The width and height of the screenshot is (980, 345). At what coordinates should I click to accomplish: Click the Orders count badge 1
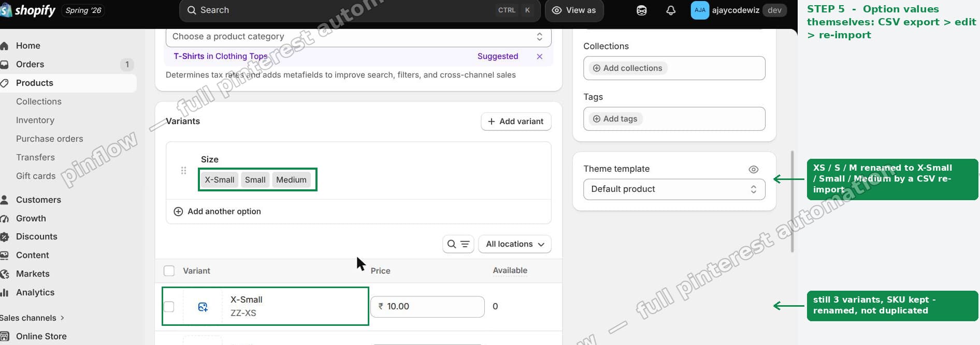(x=127, y=65)
